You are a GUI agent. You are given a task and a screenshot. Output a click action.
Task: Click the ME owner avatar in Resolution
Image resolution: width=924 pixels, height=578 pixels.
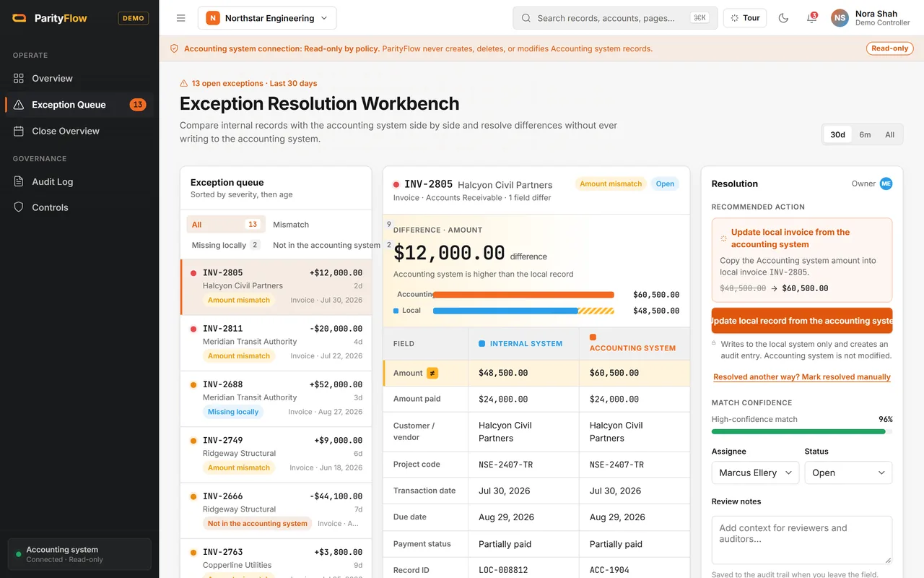tap(886, 184)
